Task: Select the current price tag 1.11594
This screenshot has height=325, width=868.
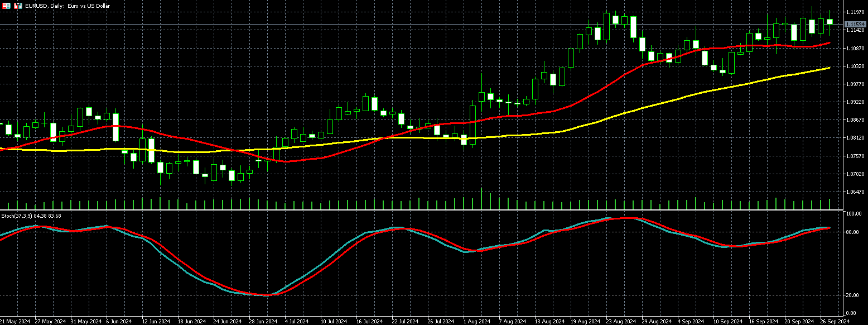Action: click(855, 24)
